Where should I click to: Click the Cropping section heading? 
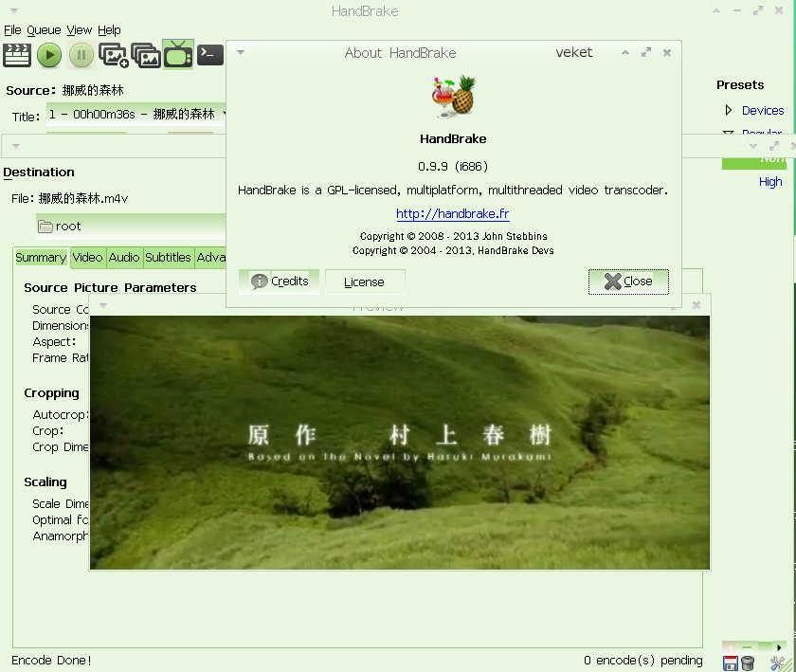point(51,393)
